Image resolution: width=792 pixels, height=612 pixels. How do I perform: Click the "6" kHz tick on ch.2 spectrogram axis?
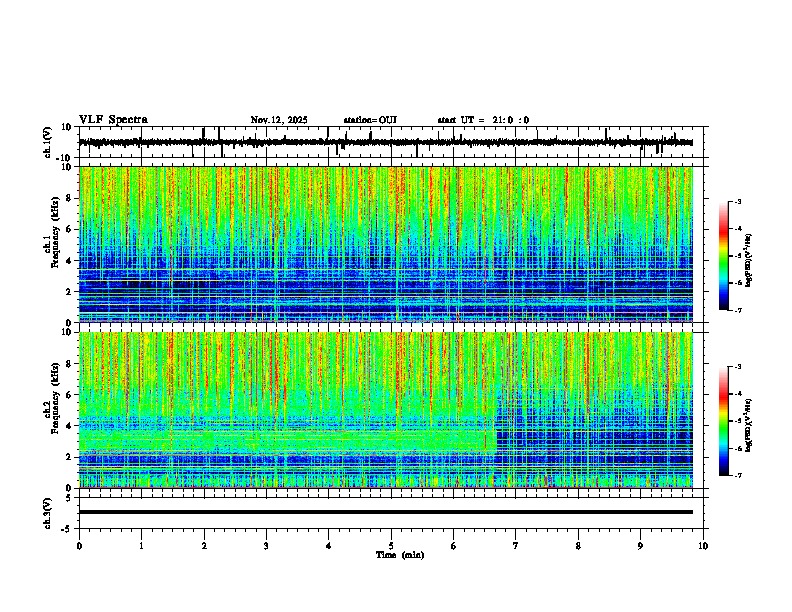click(x=71, y=395)
